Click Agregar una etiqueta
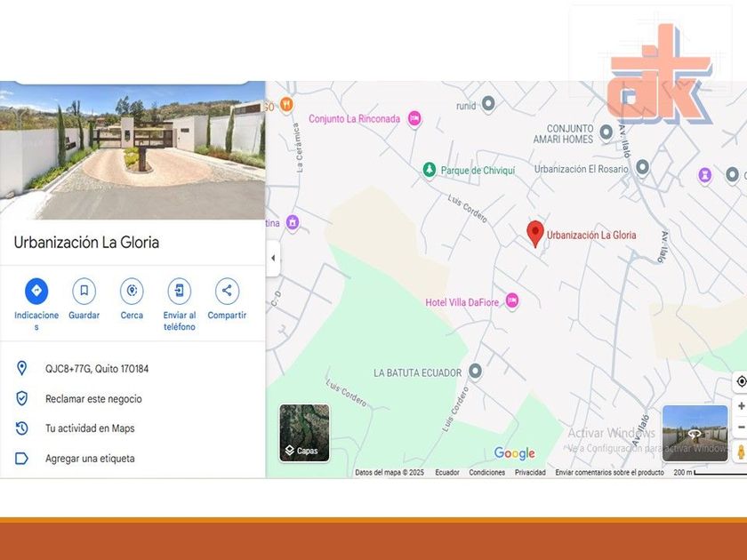 tap(90, 459)
